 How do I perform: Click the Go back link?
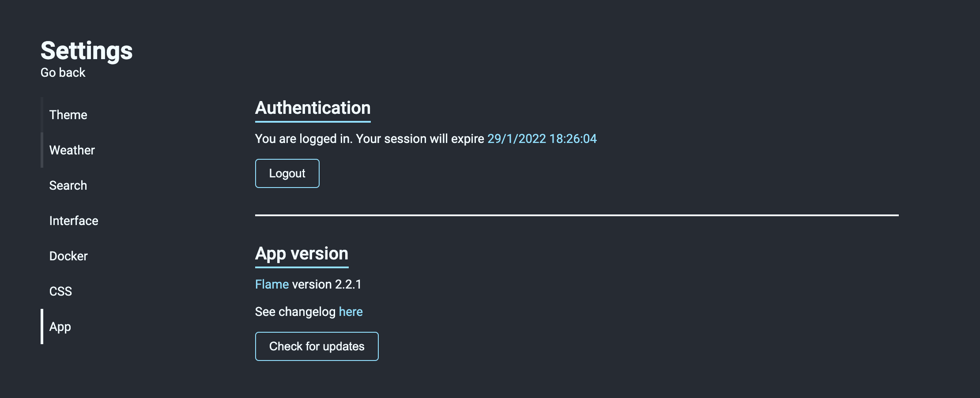[x=63, y=72]
